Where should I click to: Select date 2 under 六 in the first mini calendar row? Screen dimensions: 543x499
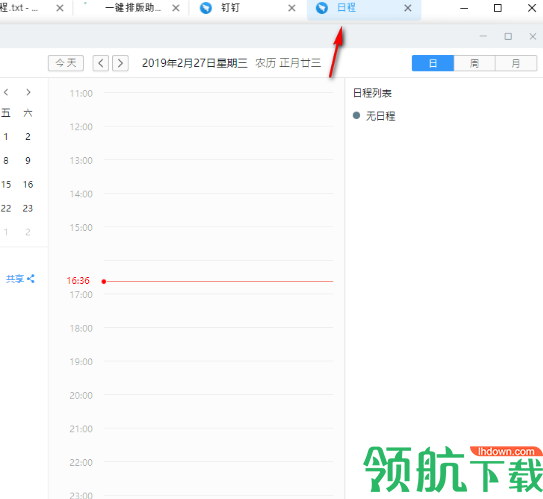click(x=28, y=136)
